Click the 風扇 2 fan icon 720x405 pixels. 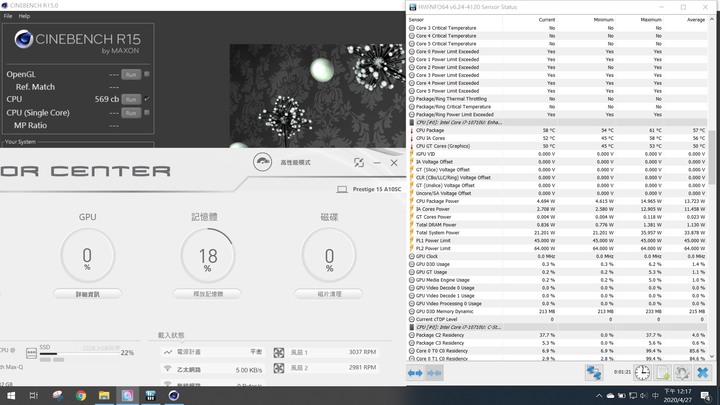pos(279,368)
